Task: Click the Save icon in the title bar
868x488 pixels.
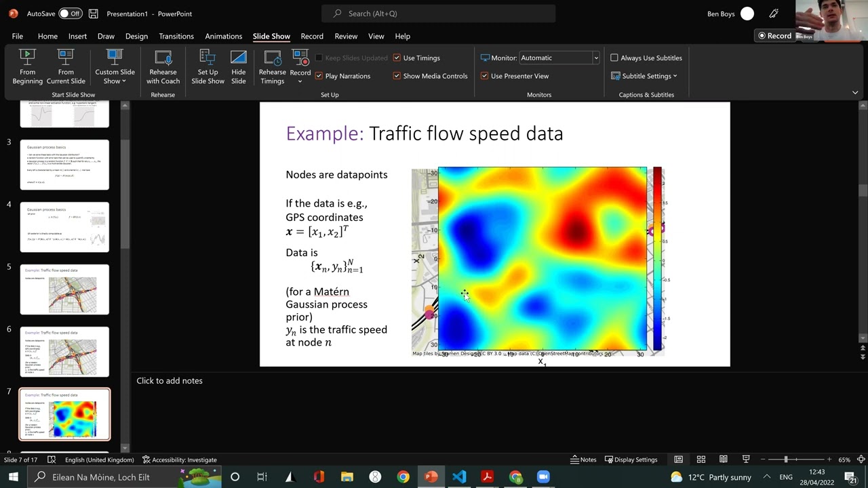Action: [94, 14]
